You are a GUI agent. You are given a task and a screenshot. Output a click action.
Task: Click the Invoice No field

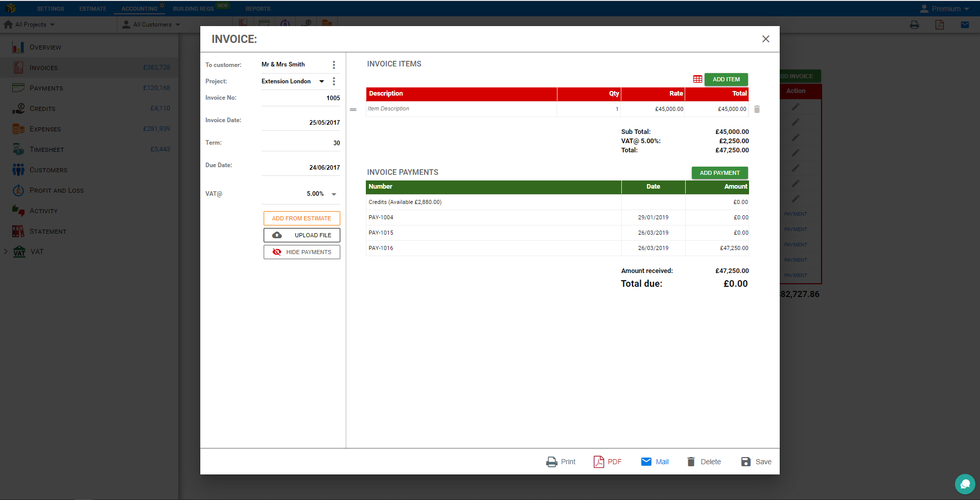[x=300, y=98]
